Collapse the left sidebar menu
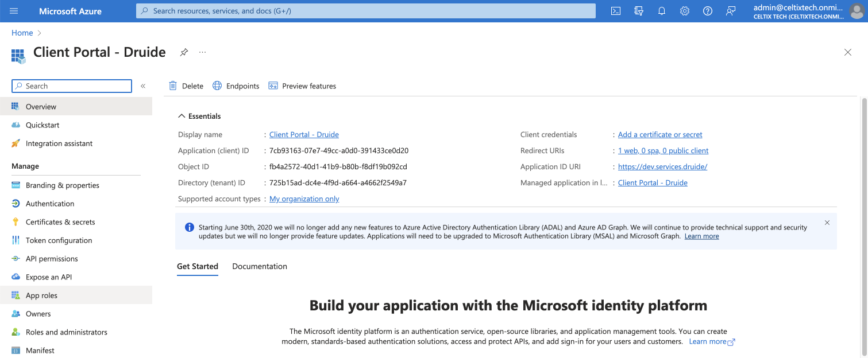 tap(143, 86)
